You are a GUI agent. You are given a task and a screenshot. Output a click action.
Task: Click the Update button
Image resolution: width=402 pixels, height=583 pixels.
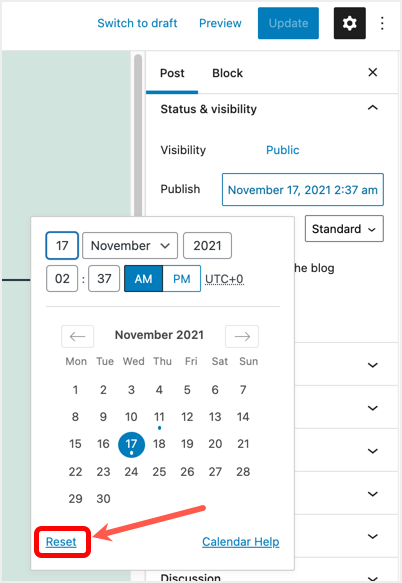(x=288, y=23)
